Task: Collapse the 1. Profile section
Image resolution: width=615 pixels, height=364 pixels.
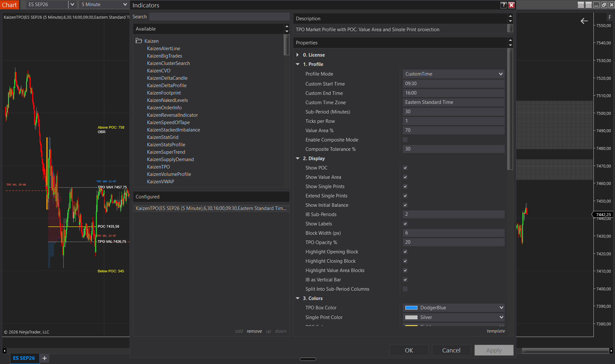Action: [298, 64]
